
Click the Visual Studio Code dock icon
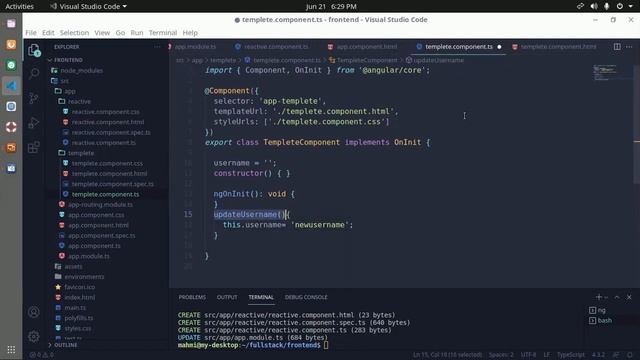click(x=11, y=86)
